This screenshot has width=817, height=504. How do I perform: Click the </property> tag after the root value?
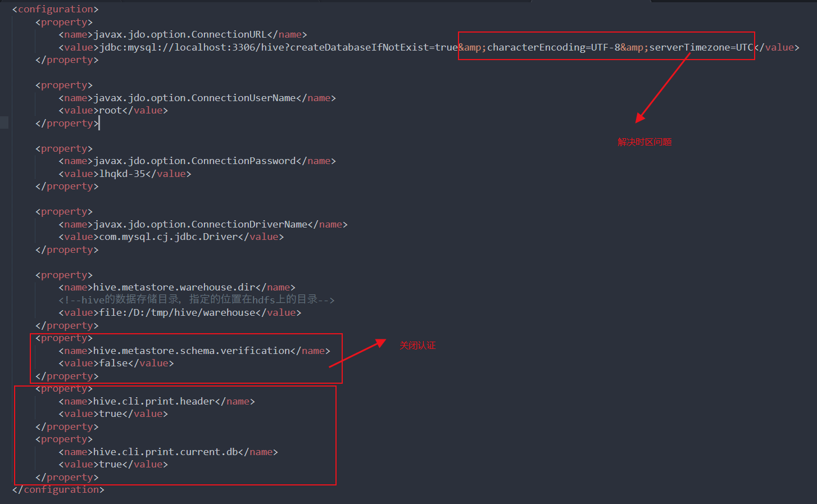click(x=67, y=123)
